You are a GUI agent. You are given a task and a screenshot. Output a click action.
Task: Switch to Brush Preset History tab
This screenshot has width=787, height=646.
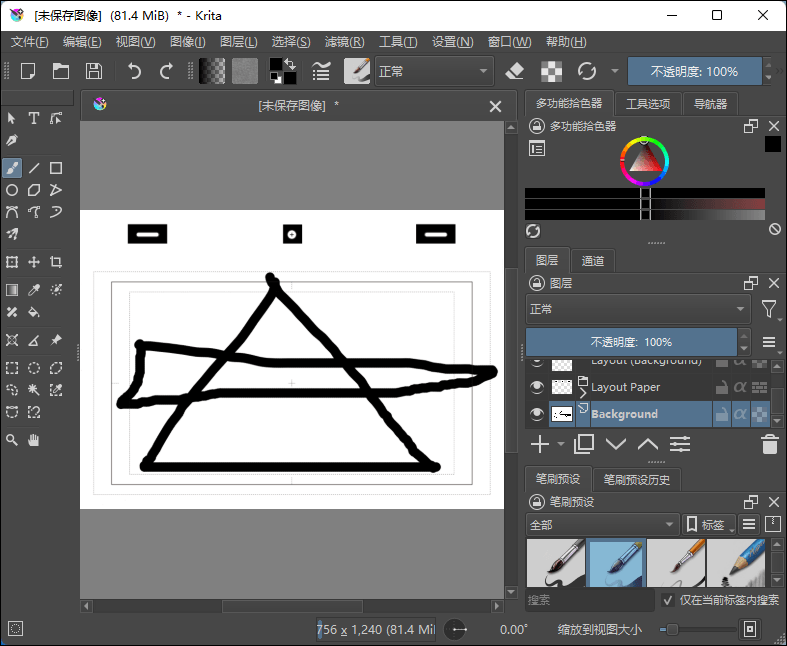point(636,480)
